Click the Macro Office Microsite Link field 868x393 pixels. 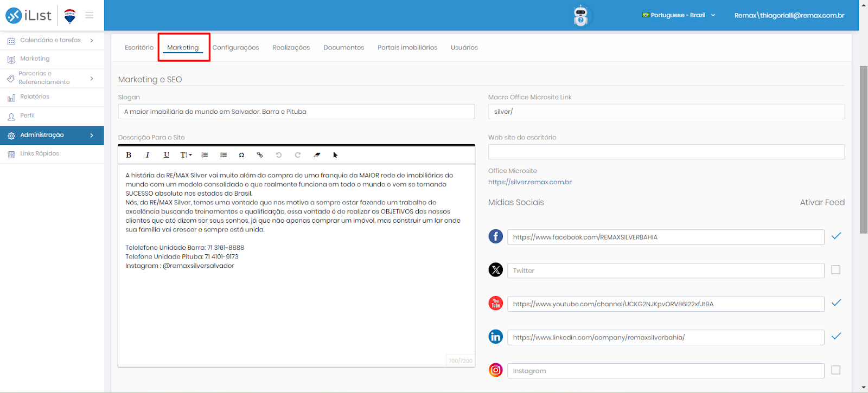click(x=666, y=112)
